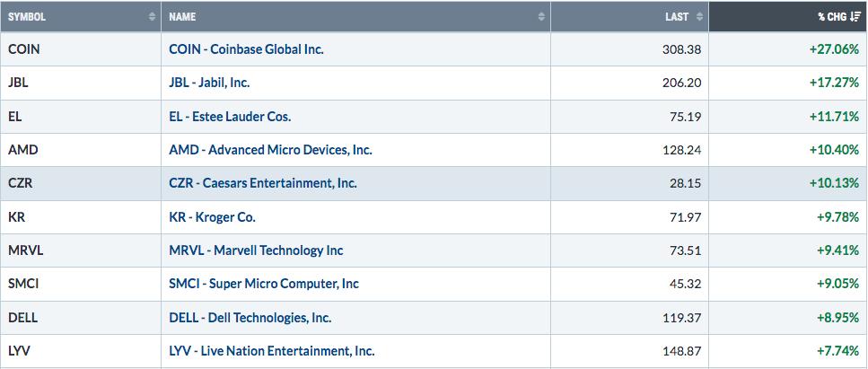Open the EL - Estee Lauder Cos. link
868x369 pixels.
[x=230, y=117]
